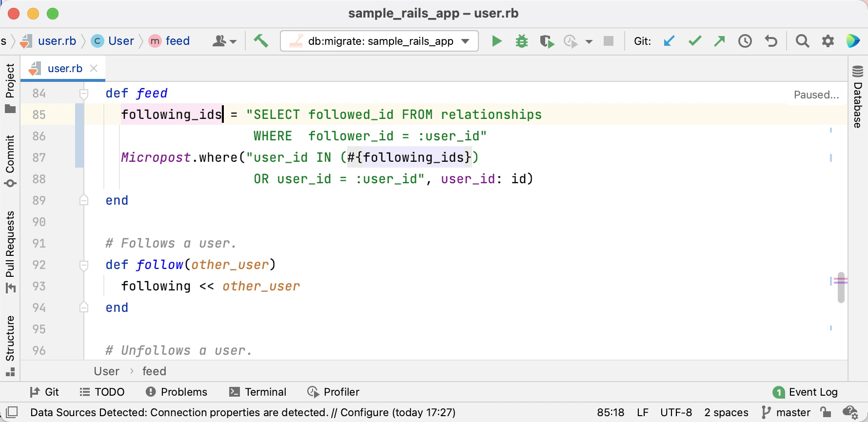Image resolution: width=868 pixels, height=422 pixels.
Task: Click the JetBrains Space icon in toolbar
Action: [853, 41]
